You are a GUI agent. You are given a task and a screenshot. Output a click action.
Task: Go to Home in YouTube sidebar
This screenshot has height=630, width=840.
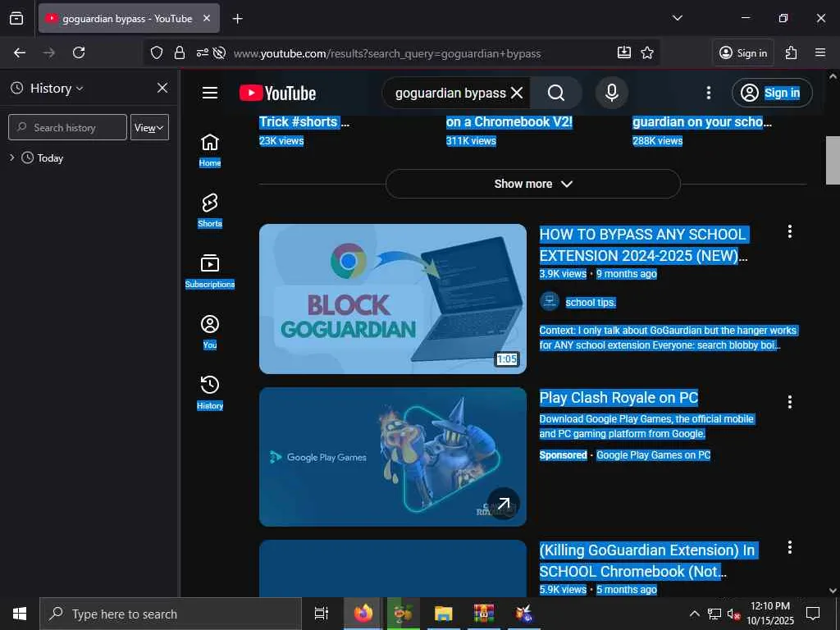(x=210, y=151)
